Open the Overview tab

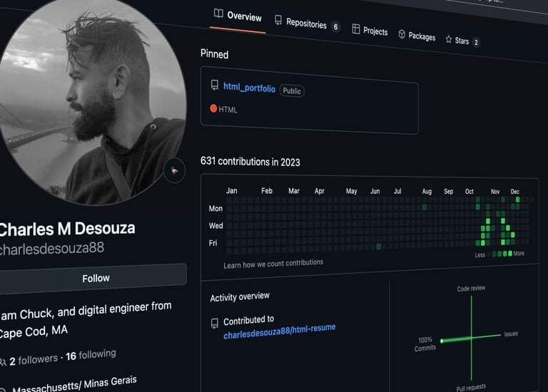pyautogui.click(x=238, y=16)
